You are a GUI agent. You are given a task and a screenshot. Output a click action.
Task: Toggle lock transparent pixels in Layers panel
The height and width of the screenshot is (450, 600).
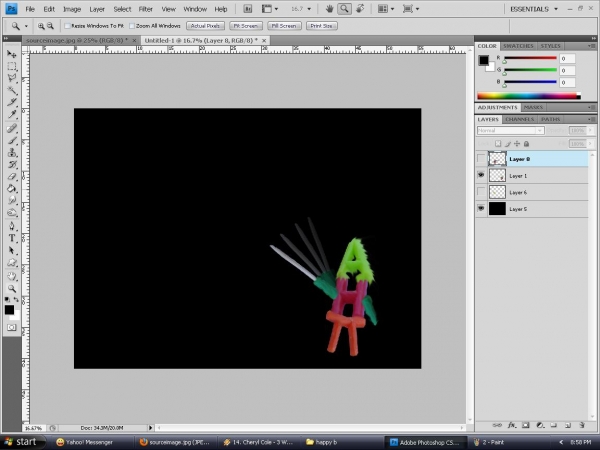tap(498, 144)
